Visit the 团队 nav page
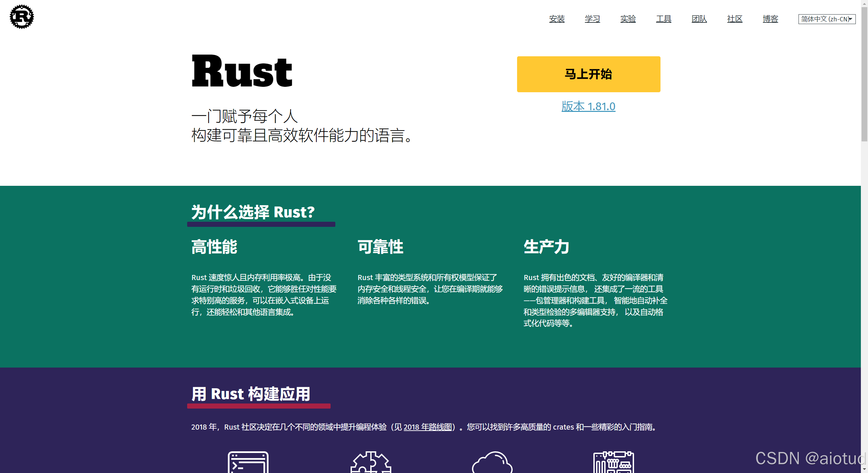The width and height of the screenshot is (868, 473). pos(699,19)
